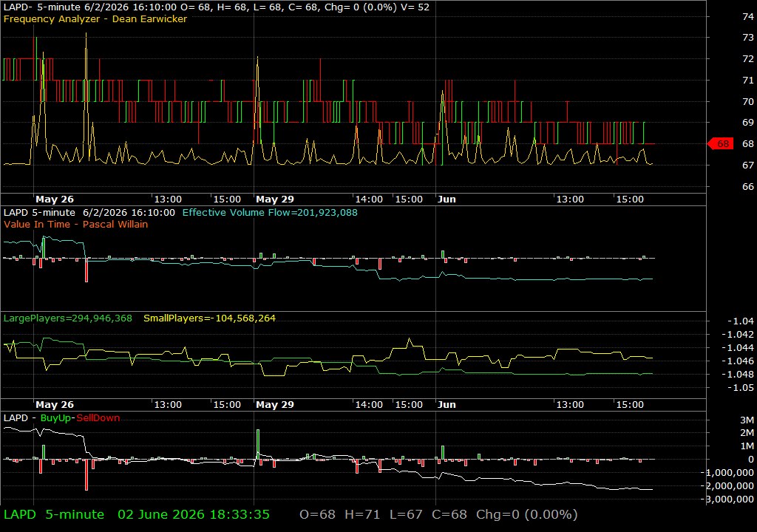Image resolution: width=757 pixels, height=532 pixels.
Task: Click May 26 on the lower time axis
Action: coord(55,405)
